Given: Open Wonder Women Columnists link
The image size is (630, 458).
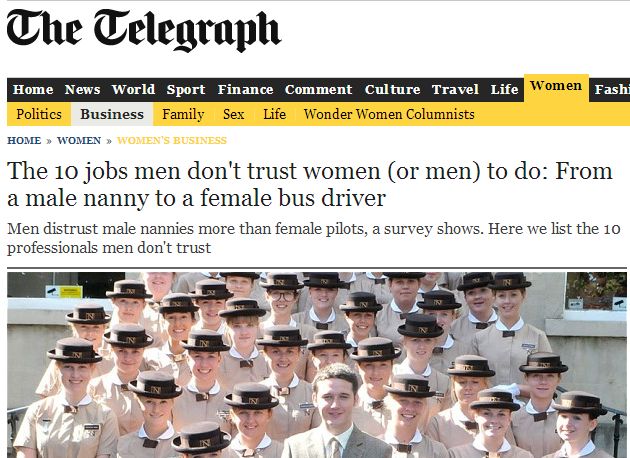Looking at the screenshot, I should click(x=389, y=114).
